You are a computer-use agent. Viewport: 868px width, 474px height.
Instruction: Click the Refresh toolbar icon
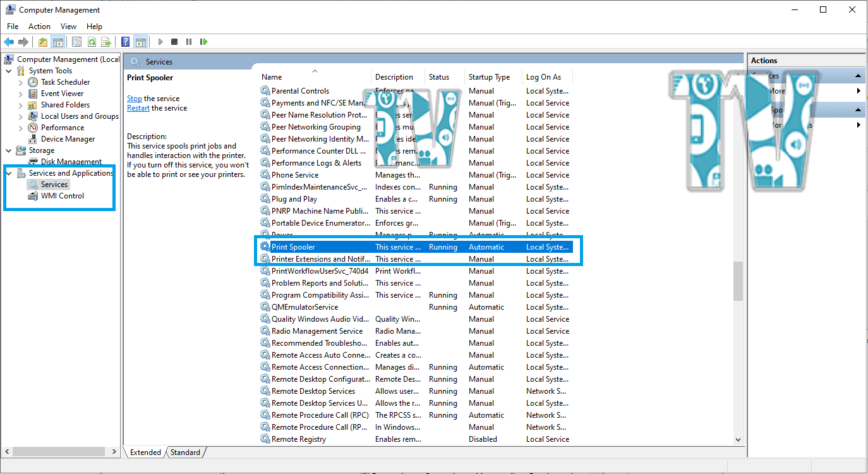click(x=92, y=42)
